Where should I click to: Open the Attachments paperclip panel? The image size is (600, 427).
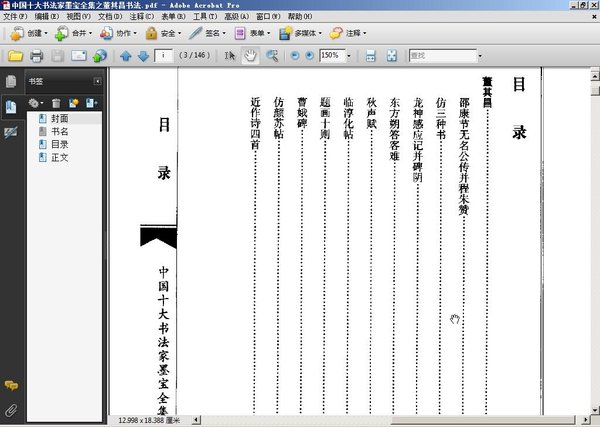click(11, 410)
